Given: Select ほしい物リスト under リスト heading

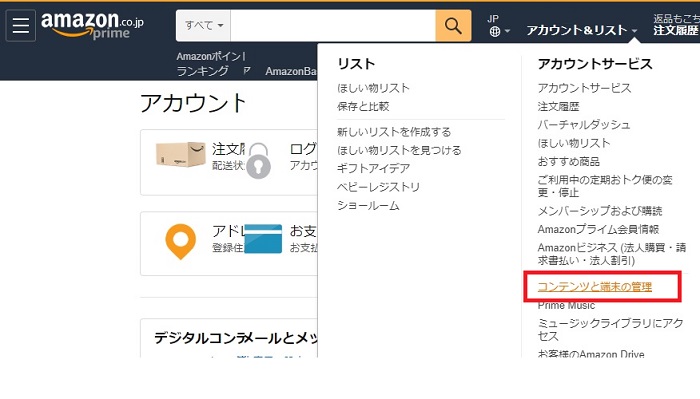Looking at the screenshot, I should [373, 88].
